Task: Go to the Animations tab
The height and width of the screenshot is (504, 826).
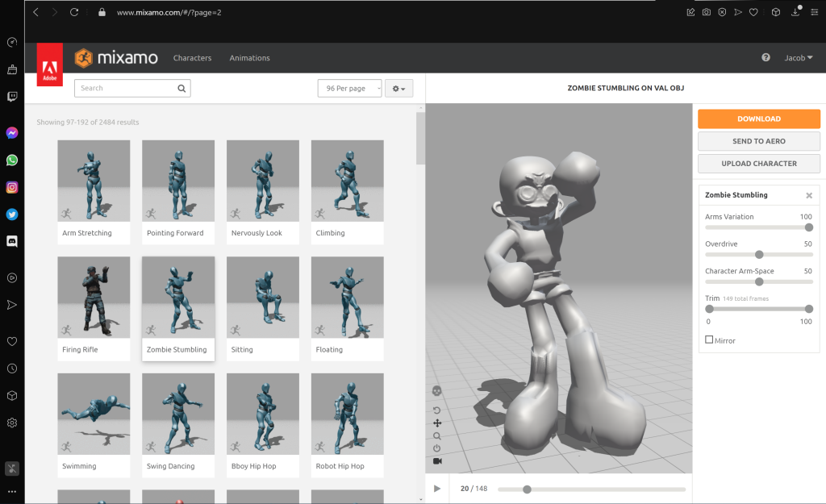Action: point(249,58)
